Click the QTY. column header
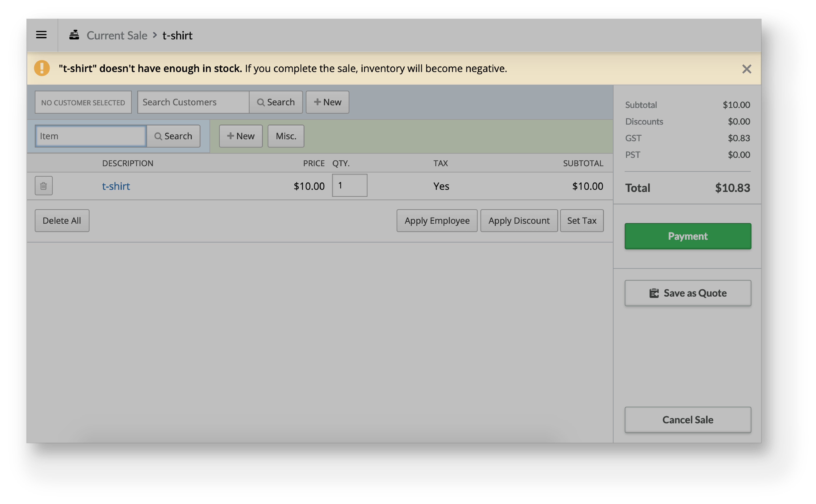 click(341, 163)
